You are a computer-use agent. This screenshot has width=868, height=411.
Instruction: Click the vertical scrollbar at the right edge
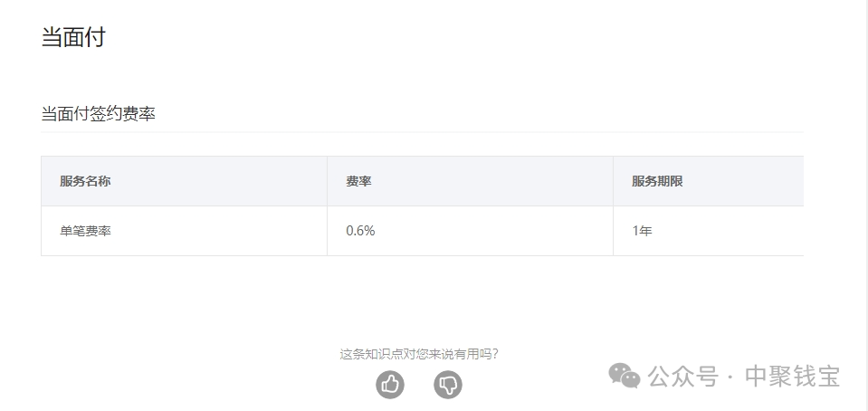(863, 181)
